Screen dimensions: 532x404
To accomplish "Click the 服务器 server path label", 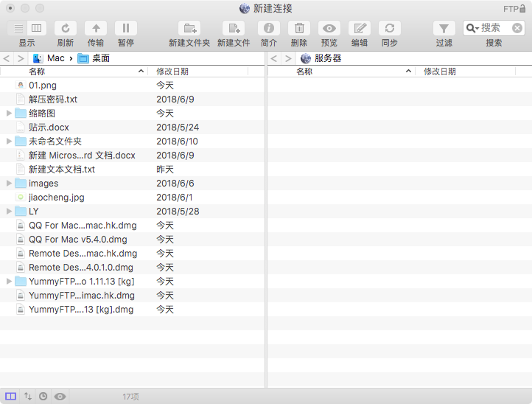I will 321,58.
